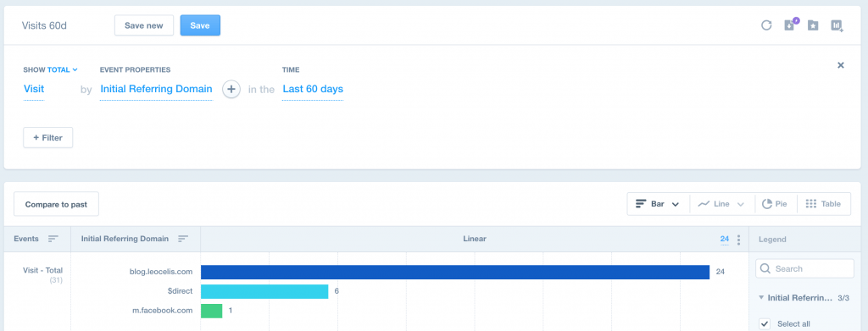Viewport: 868px width, 331px height.
Task: Open saved reports folder icon
Action: (x=813, y=25)
